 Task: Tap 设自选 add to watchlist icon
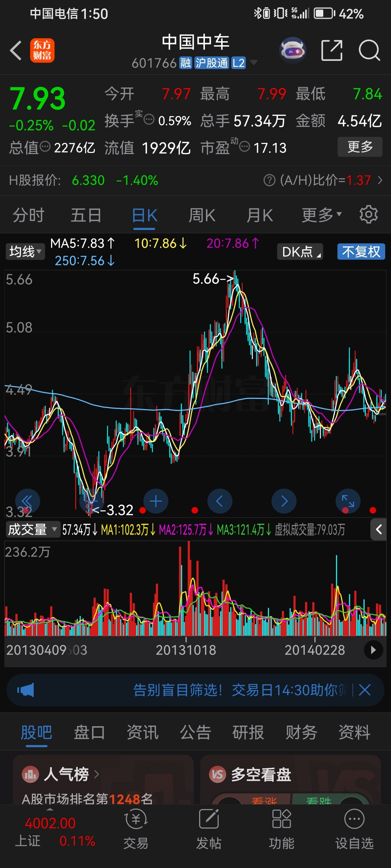pyautogui.click(x=354, y=829)
